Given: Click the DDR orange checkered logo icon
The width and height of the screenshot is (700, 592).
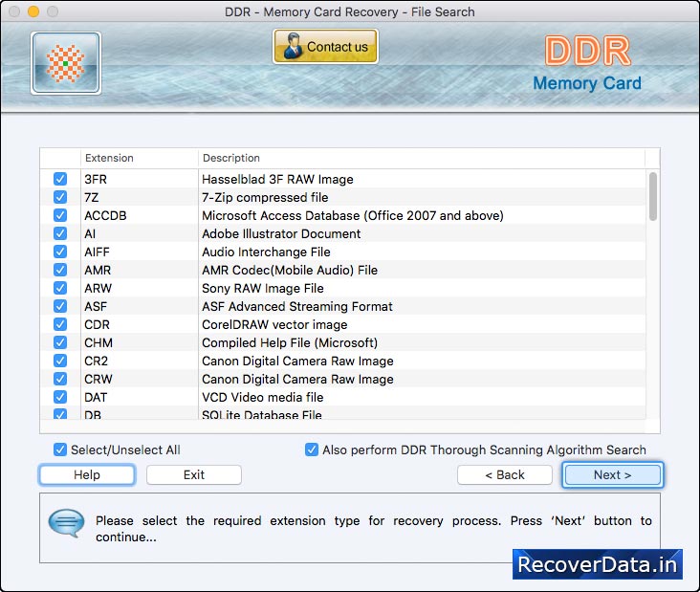Looking at the screenshot, I should (x=66, y=63).
